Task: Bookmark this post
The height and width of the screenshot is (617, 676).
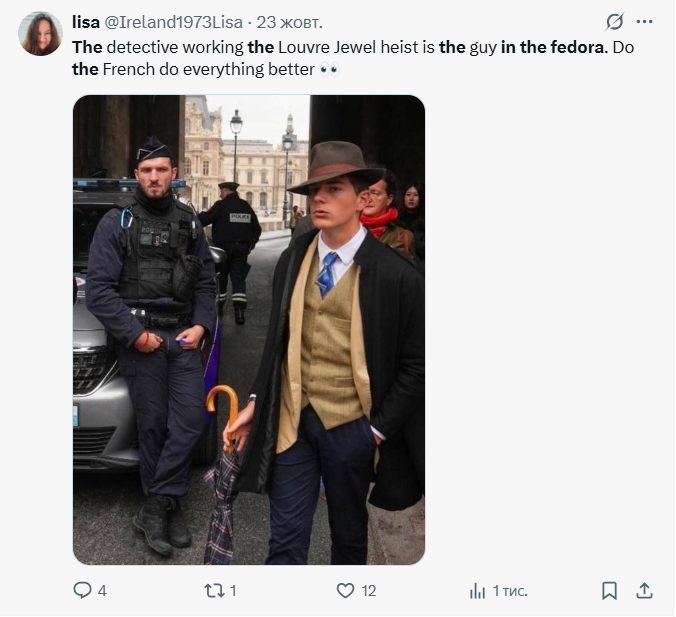Action: pyautogui.click(x=609, y=591)
